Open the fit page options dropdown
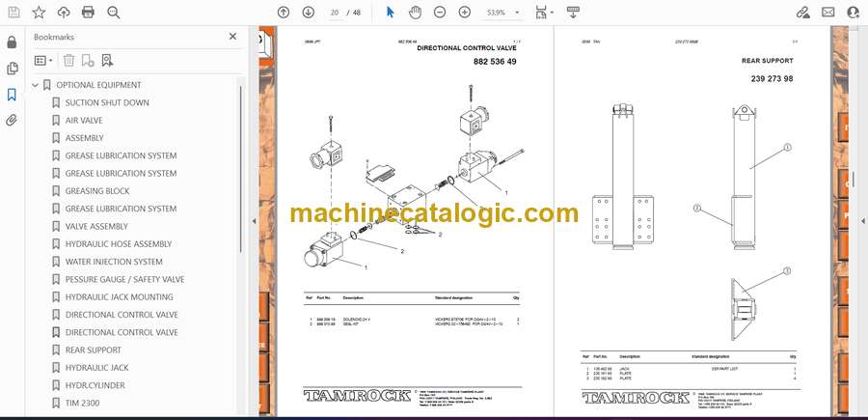868x420 pixels. point(545,13)
